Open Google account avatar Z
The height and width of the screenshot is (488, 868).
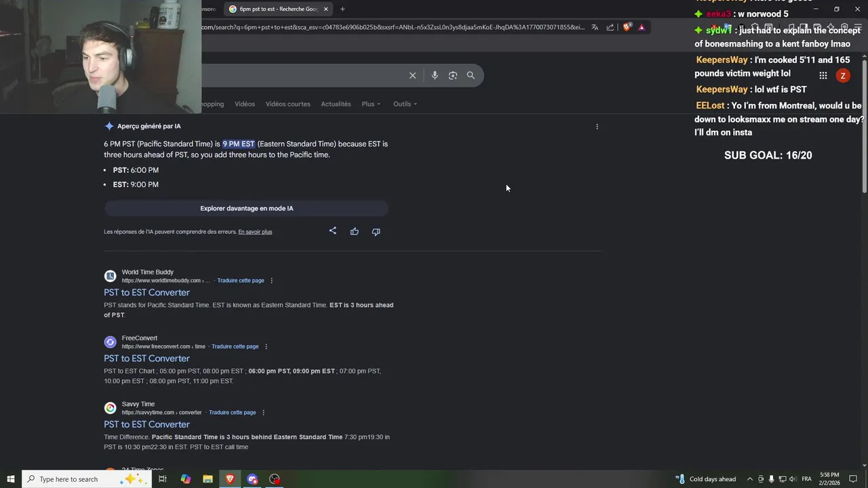coord(843,76)
